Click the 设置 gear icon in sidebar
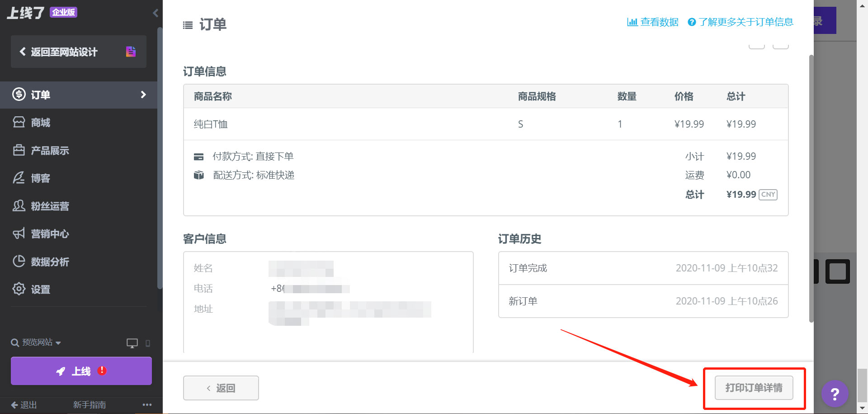868x414 pixels. coord(19,289)
